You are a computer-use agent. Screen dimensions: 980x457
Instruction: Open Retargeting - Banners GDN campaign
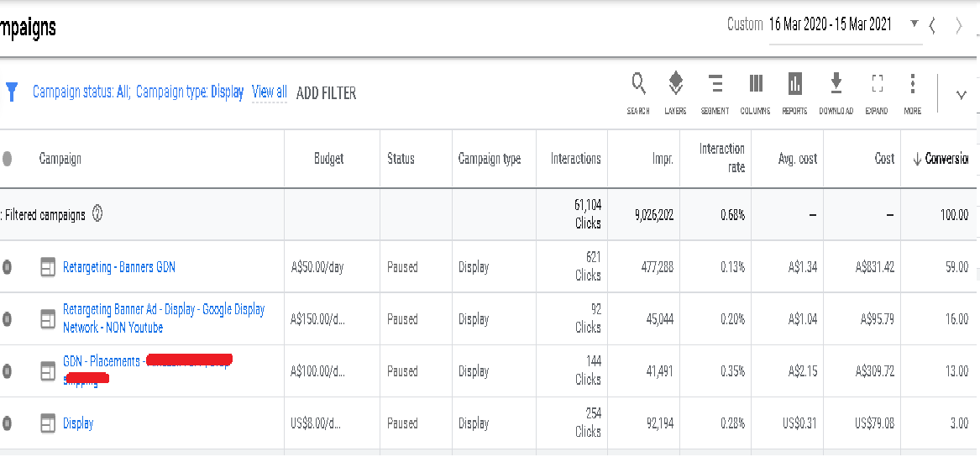[119, 268]
